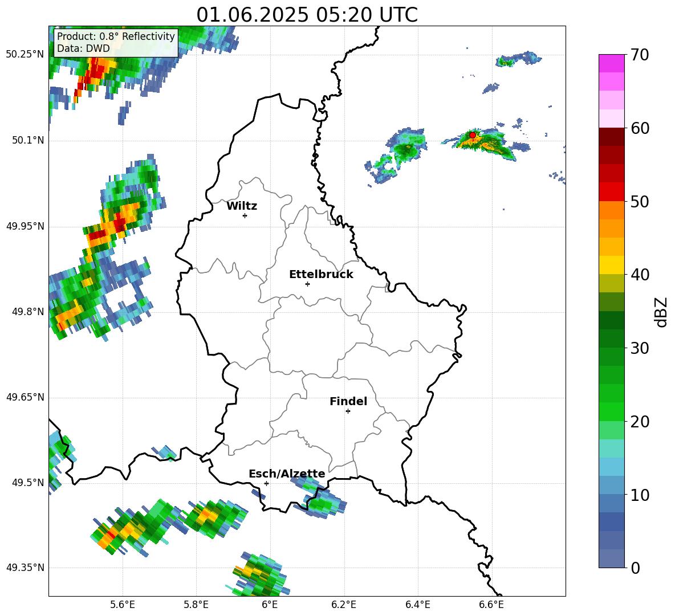The height and width of the screenshot is (616, 675).
Task: Click the 5.6°E longitude label
Action: (x=123, y=605)
